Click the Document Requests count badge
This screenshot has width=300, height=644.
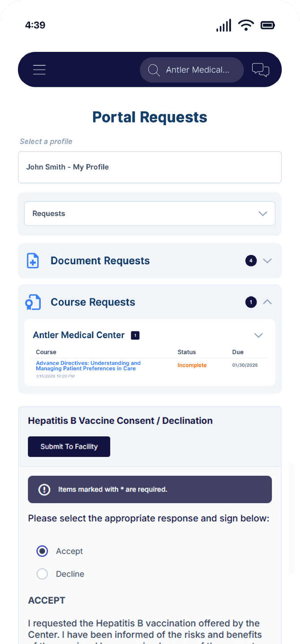click(251, 261)
